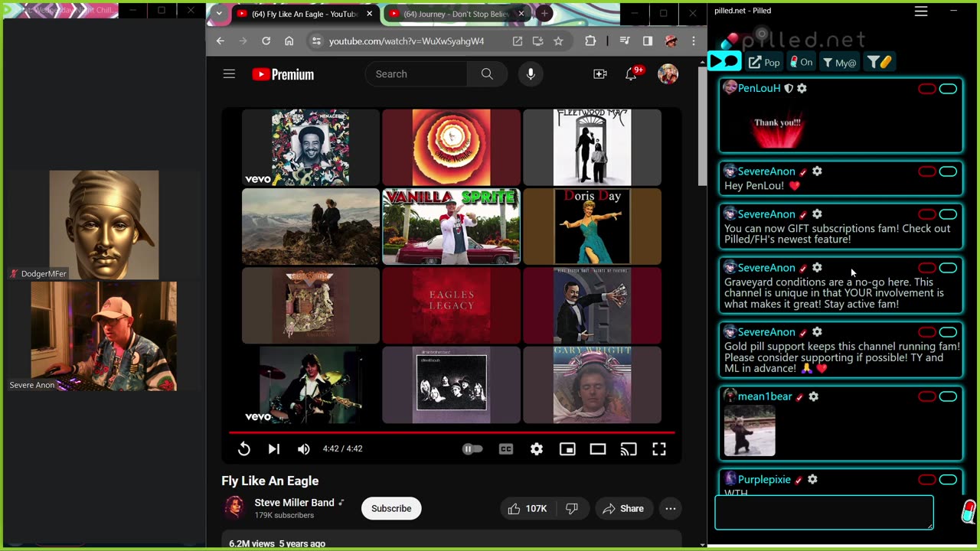
Task: Open Chrome media controls icon
Action: tap(626, 41)
